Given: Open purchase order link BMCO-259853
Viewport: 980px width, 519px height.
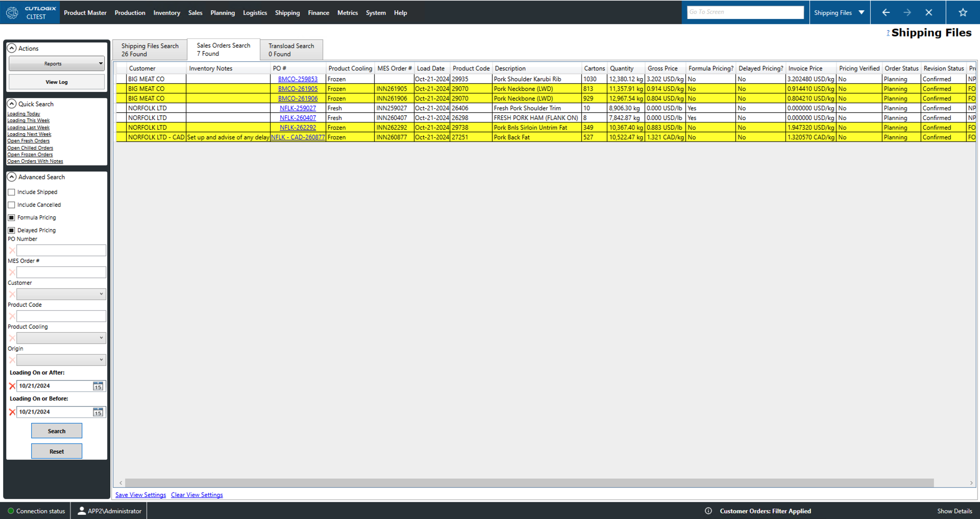Looking at the screenshot, I should (298, 79).
